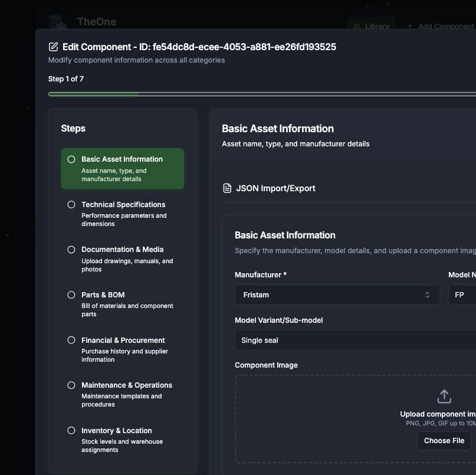Click the pencil edit icon beside Edit Component
476x475 pixels.
52,46
